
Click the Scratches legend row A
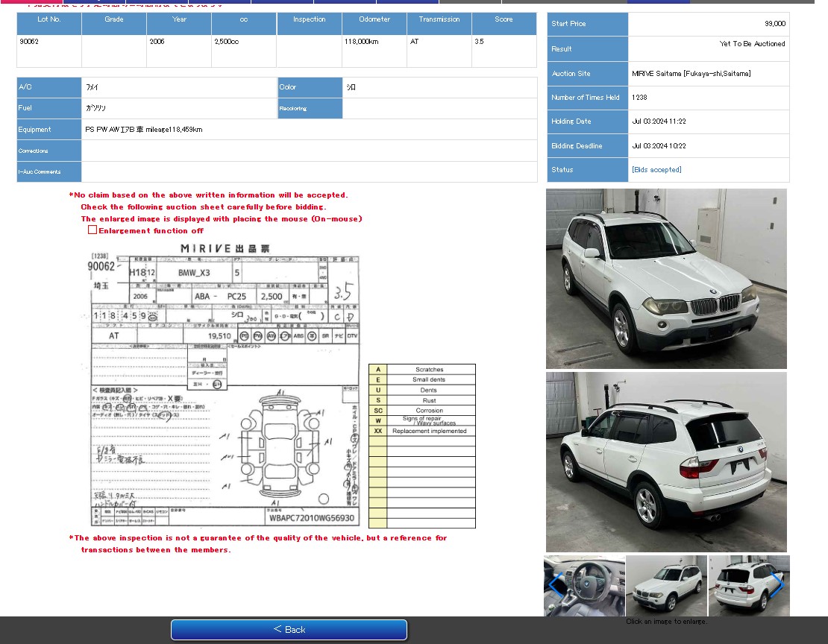click(x=422, y=370)
